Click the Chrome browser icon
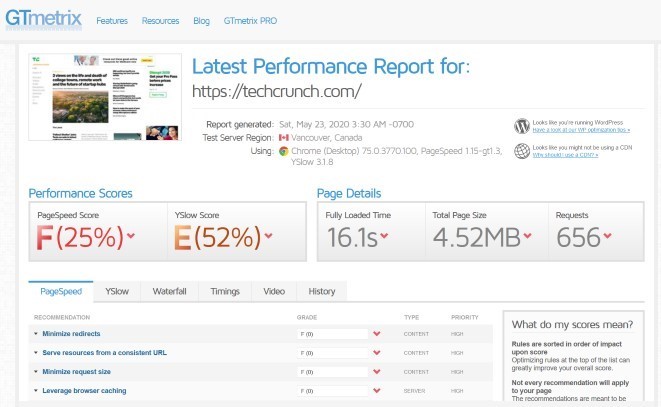 point(284,151)
